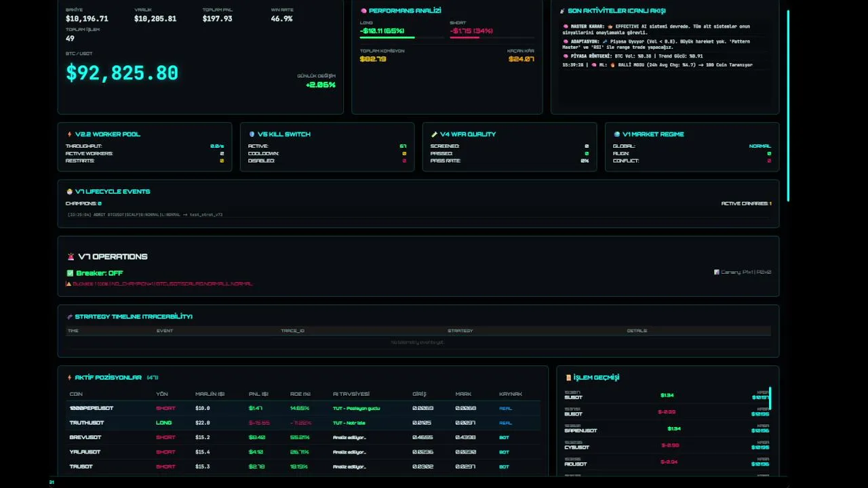Select the 1000PEPEUSDT position row
The height and width of the screenshot is (488, 868).
303,408
